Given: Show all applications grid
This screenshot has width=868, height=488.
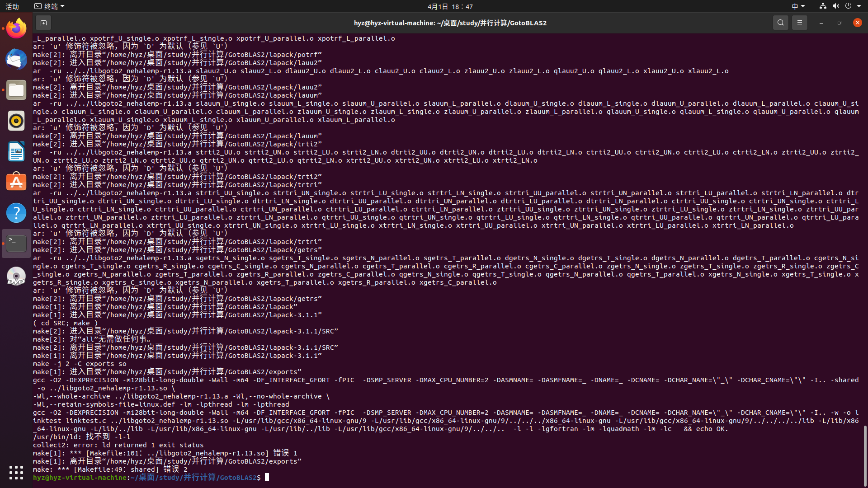Looking at the screenshot, I should click(16, 473).
